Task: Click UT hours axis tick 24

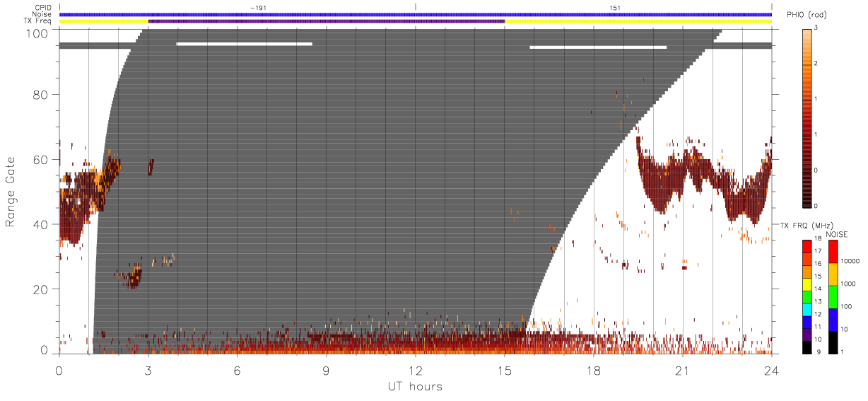Action: click(x=771, y=370)
